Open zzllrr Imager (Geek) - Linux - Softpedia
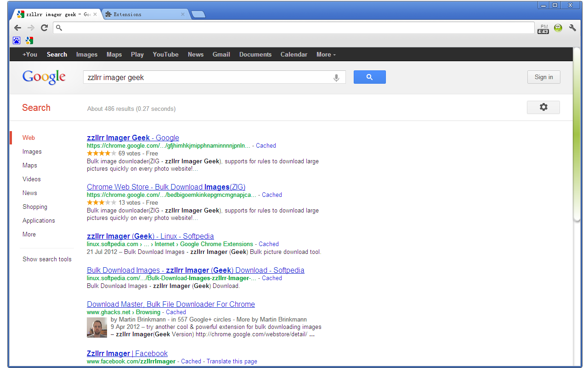Image resolution: width=588 pixels, height=368 pixels. (x=150, y=236)
